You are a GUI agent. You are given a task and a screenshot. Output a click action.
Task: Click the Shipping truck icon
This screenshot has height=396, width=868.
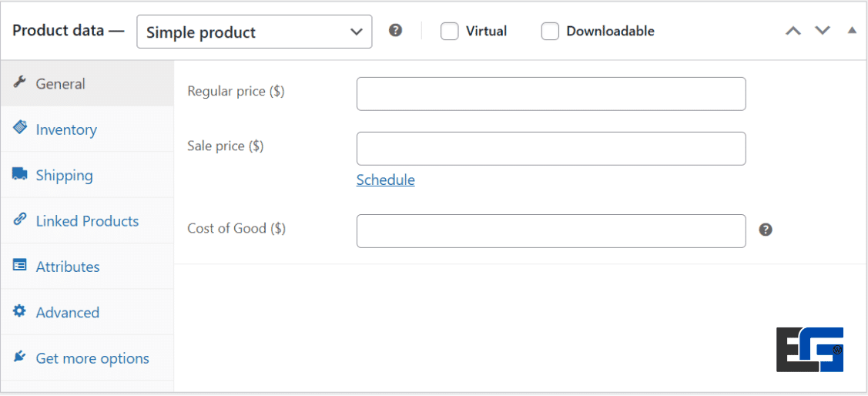[x=20, y=174]
